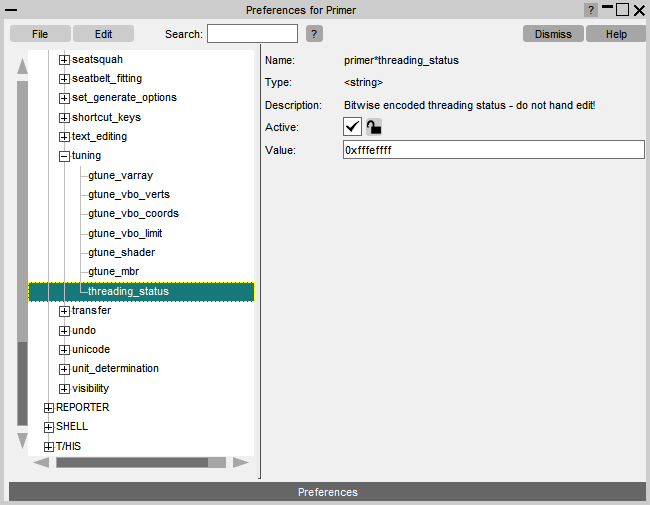Click in the Search input field

(252, 34)
